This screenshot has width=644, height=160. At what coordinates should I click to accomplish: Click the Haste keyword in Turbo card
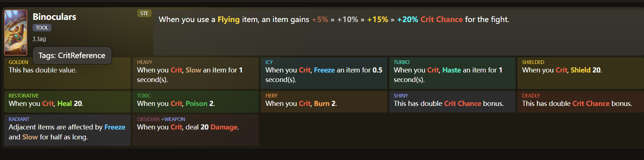[451, 70]
